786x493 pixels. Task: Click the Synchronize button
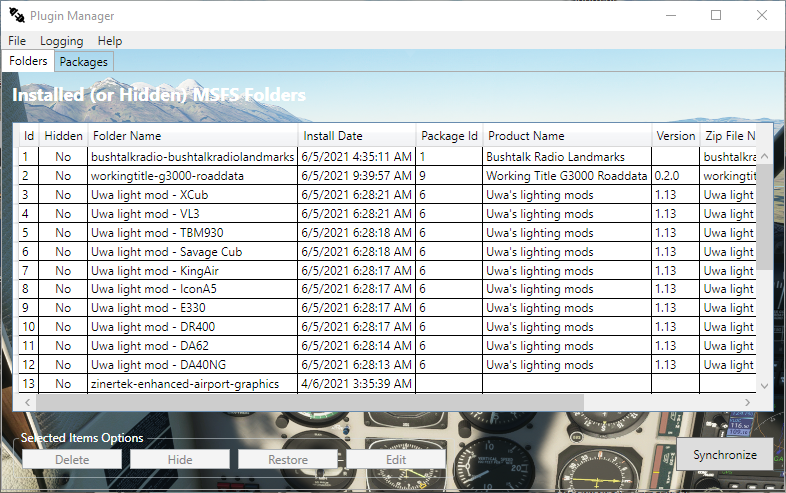pyautogui.click(x=725, y=454)
